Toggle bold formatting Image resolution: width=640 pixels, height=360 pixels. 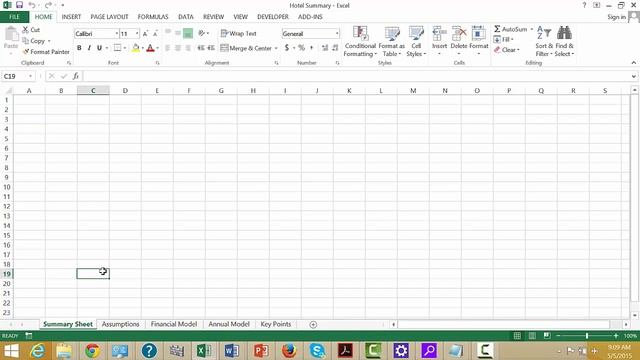[79, 48]
